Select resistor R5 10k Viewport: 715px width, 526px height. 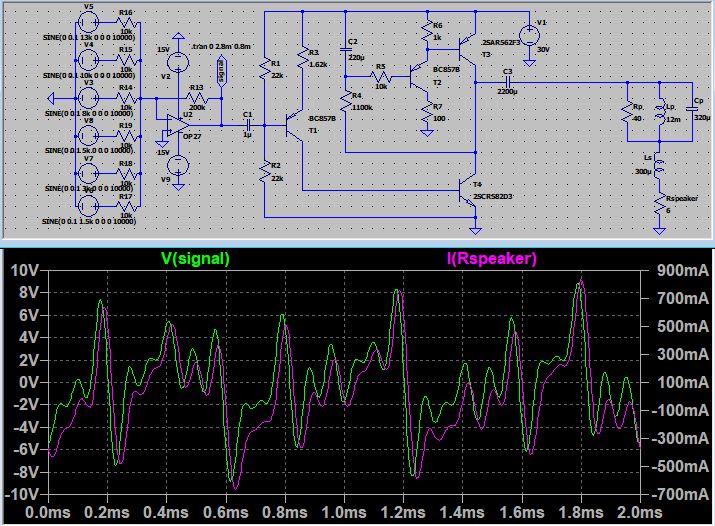(380, 77)
